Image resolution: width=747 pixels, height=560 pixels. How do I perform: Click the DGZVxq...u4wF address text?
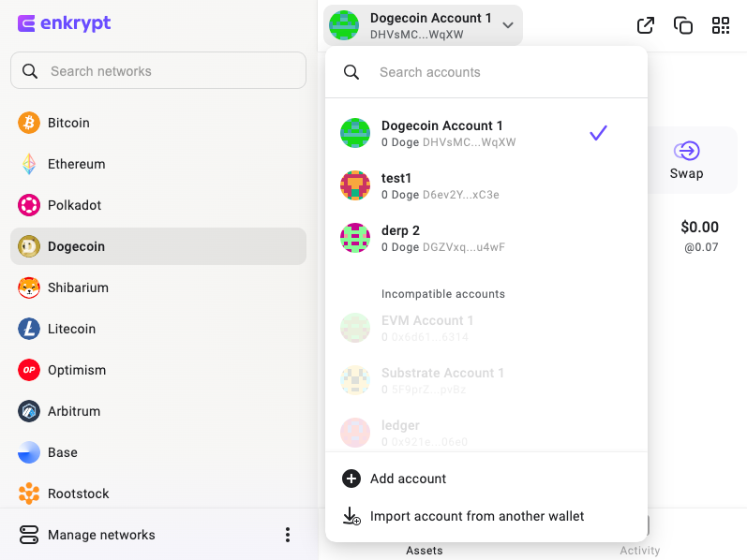[x=464, y=247]
